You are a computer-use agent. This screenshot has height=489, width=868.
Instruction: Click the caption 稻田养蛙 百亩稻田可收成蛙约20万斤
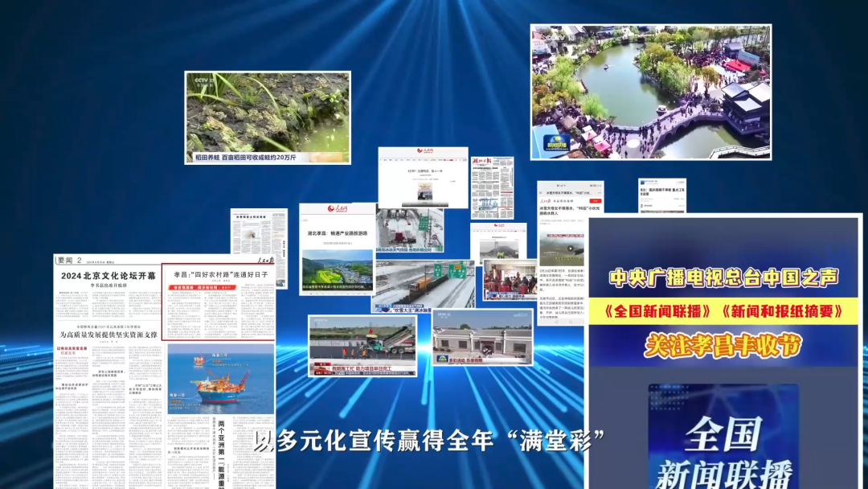(245, 158)
